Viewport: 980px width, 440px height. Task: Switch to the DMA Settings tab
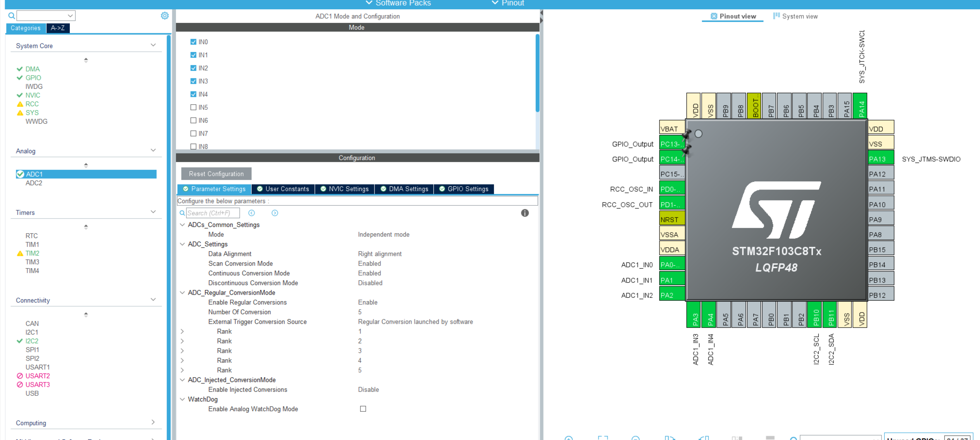tap(404, 189)
